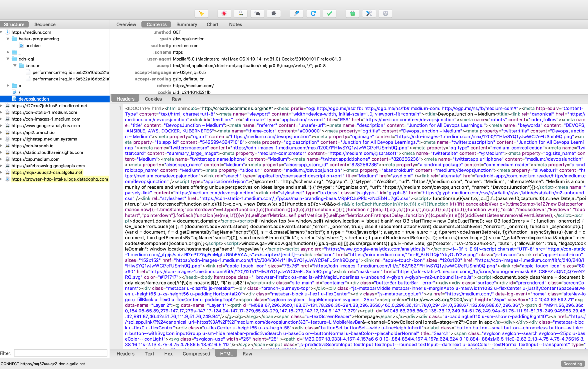588x369 pixels.
Task: Click the Filter input field
Action: point(61,353)
